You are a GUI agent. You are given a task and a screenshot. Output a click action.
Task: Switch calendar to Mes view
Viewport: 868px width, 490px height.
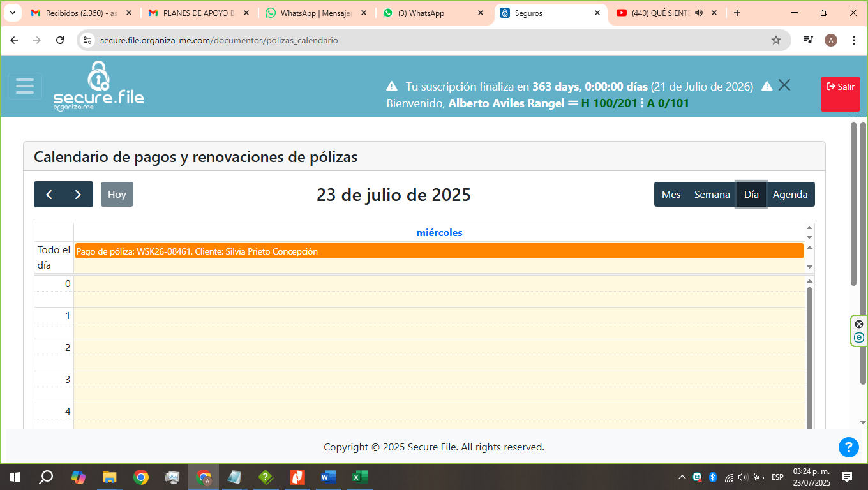[x=671, y=195]
